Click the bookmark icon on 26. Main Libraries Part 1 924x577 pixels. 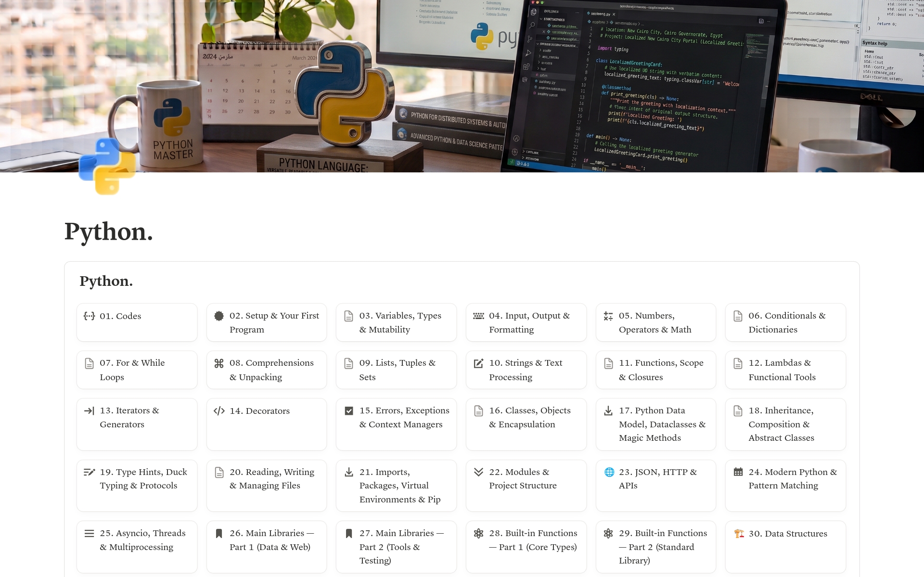[219, 533]
